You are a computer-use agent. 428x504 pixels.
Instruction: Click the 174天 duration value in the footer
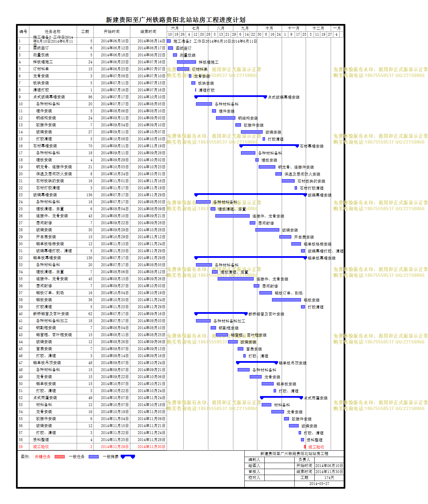(x=329, y=478)
